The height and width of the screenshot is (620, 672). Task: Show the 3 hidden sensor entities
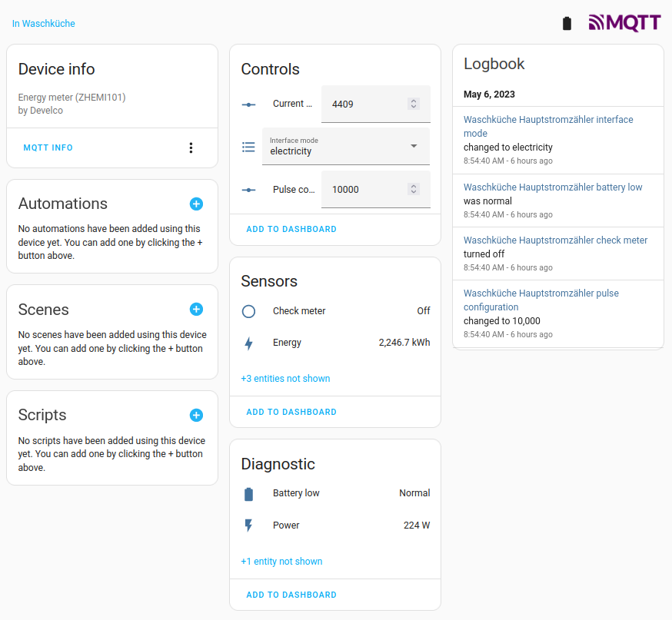(285, 379)
